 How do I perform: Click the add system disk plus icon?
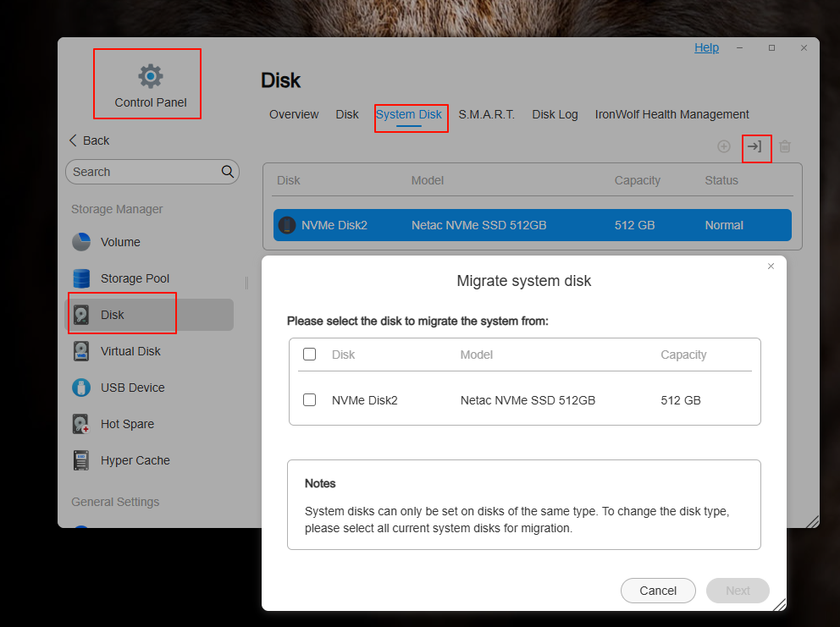(x=724, y=146)
